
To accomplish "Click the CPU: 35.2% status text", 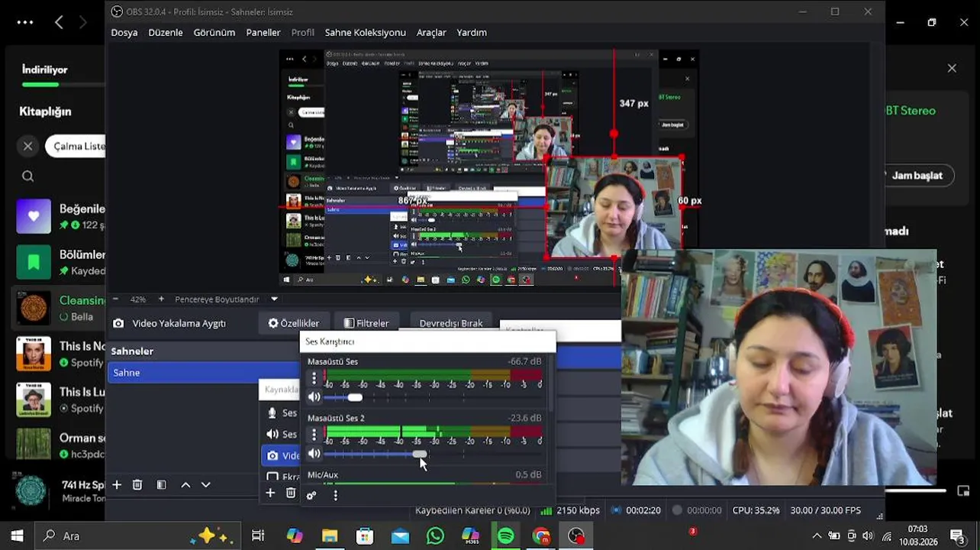I will (756, 510).
